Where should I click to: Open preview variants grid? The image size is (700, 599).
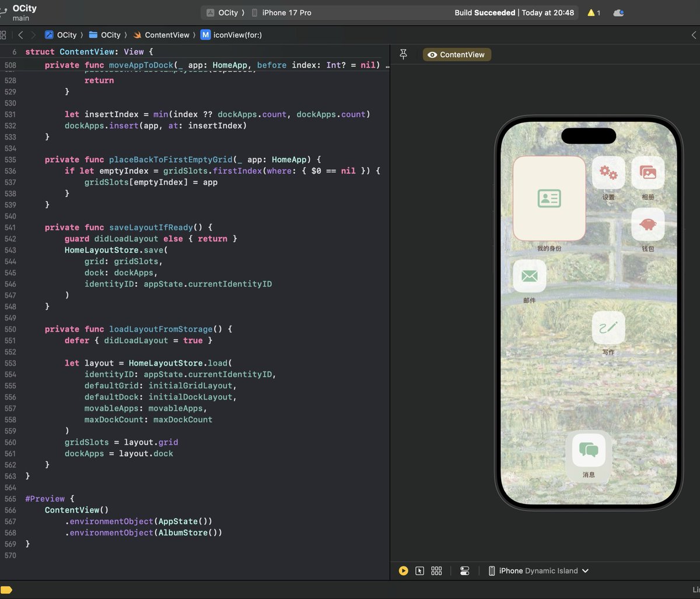[436, 571]
